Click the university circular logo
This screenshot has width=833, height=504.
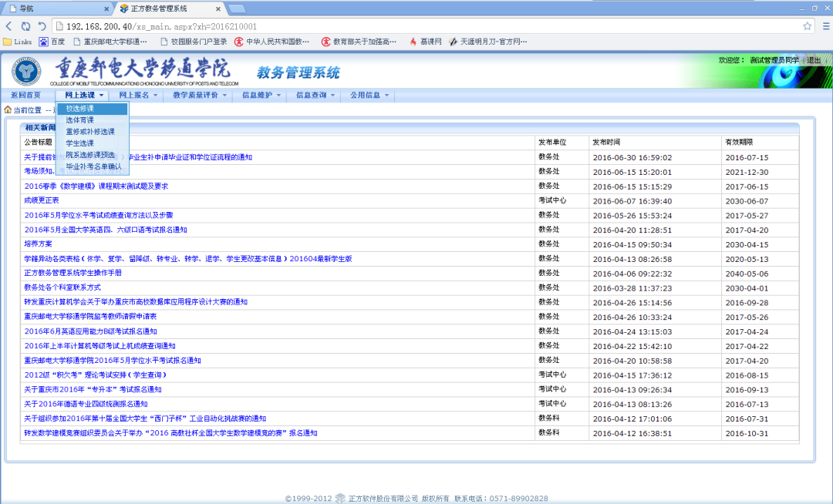pos(27,72)
